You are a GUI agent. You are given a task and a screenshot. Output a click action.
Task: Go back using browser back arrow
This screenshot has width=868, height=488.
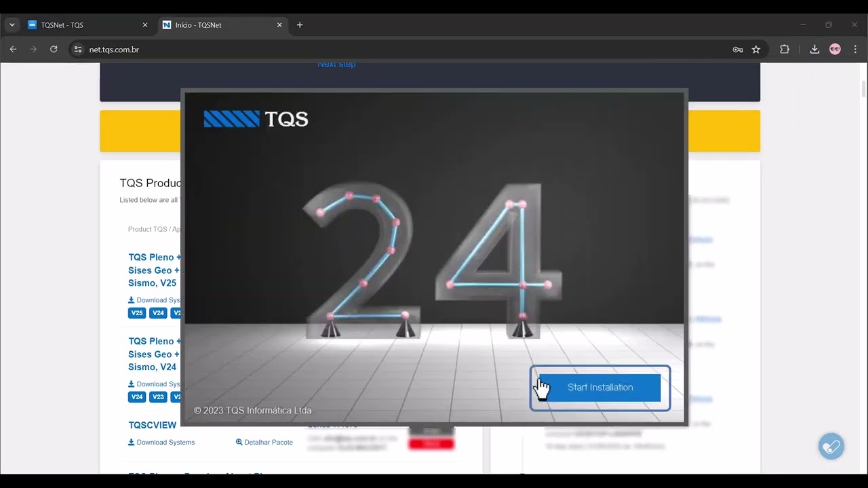[x=13, y=49]
